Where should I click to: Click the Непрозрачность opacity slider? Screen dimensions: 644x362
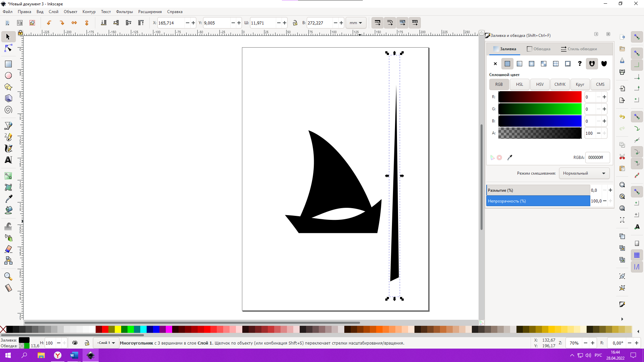[538, 201]
